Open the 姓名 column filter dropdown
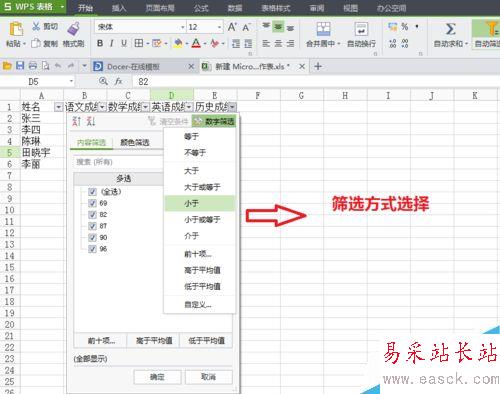 (x=59, y=107)
